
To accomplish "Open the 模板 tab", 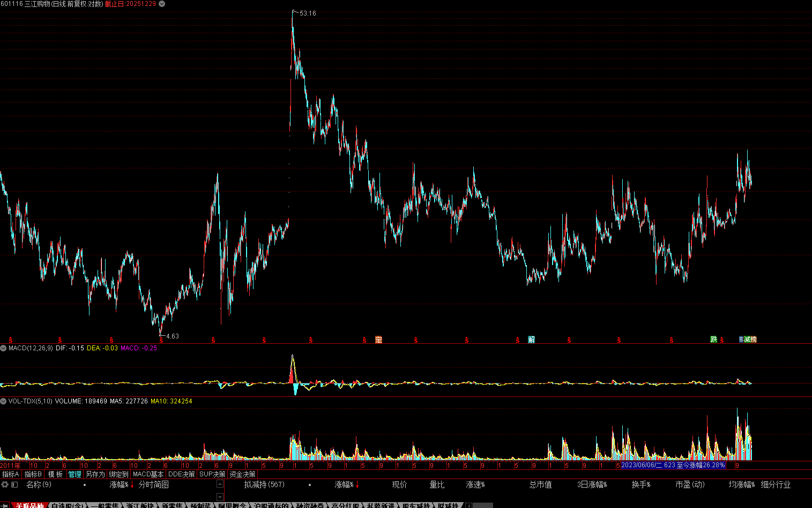I will pos(55,474).
